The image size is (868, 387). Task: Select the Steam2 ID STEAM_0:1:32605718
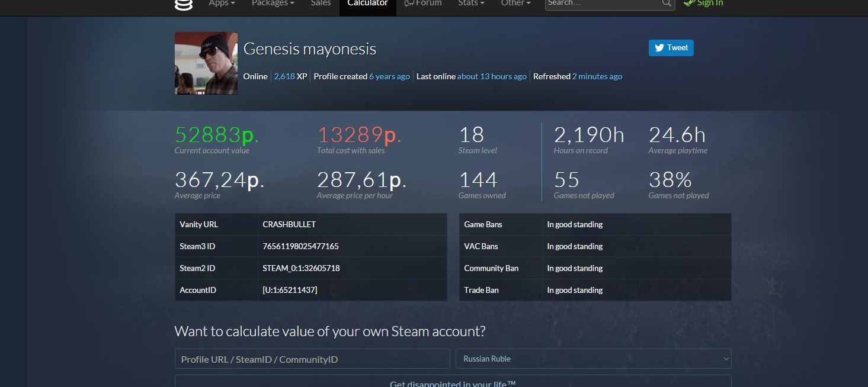tap(301, 269)
